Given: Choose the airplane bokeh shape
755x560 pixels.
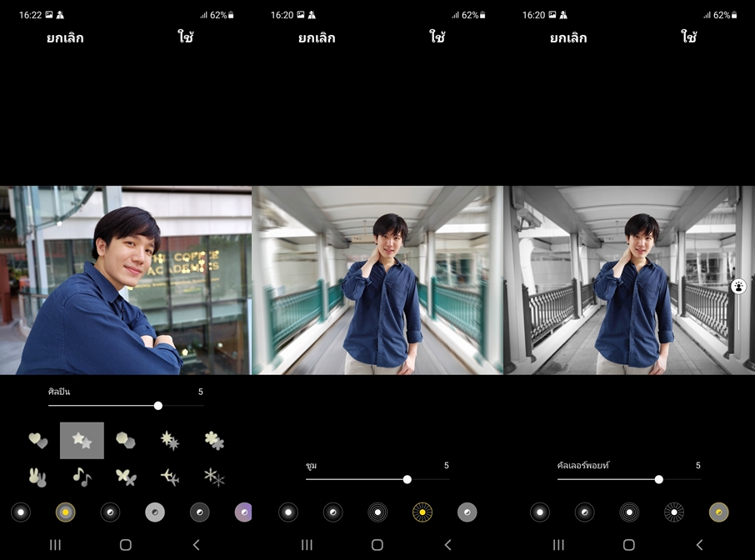Looking at the screenshot, I should [x=170, y=477].
